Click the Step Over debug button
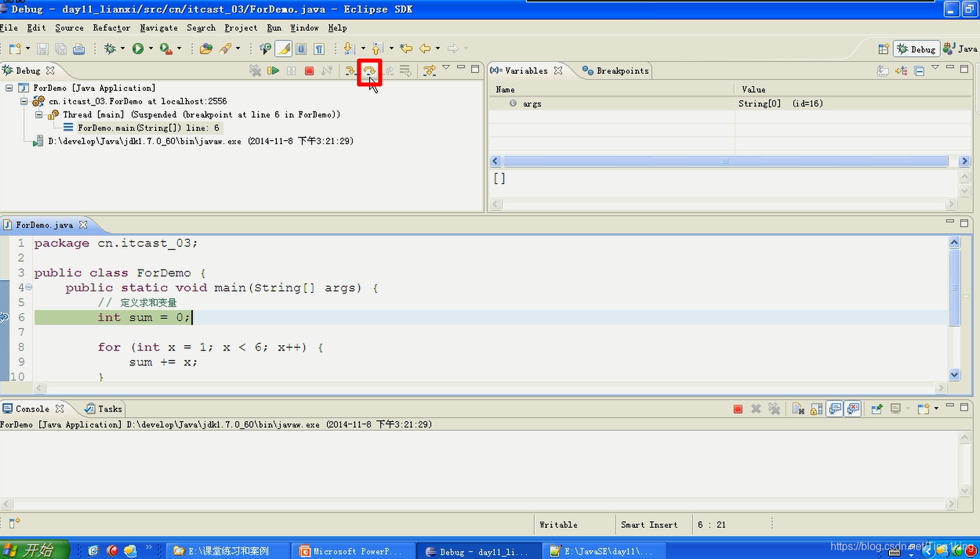Screen dimensions: 980x559 [x=369, y=70]
